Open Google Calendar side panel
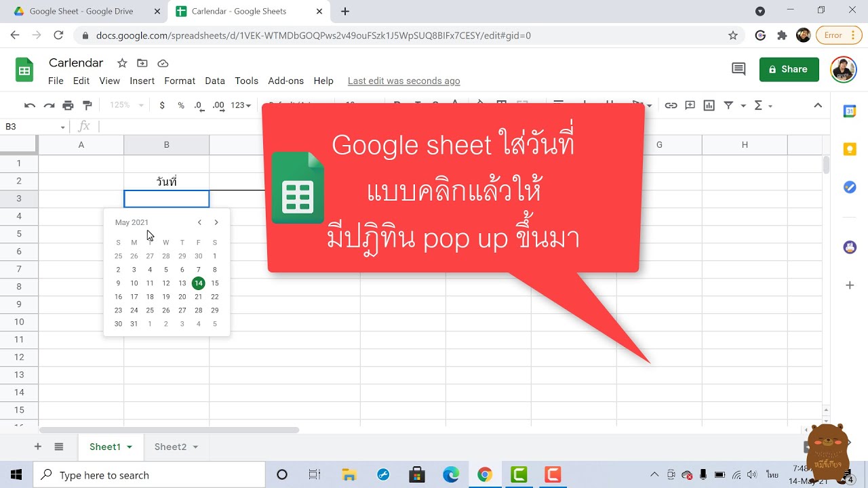The image size is (868, 488). (850, 112)
